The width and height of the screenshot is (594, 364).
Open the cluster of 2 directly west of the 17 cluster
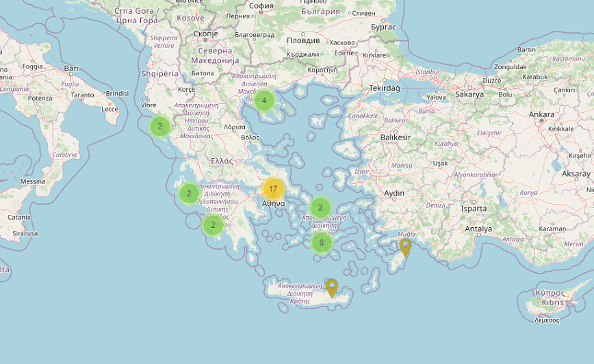click(189, 194)
